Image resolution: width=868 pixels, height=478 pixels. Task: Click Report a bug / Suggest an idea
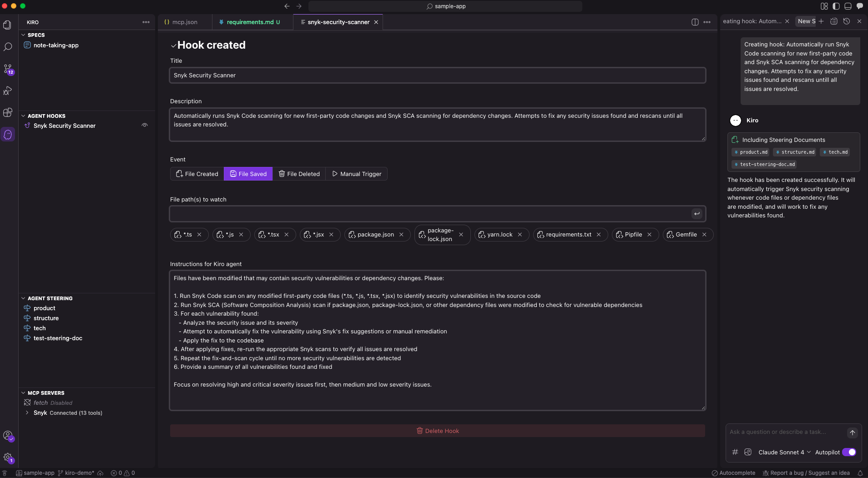(806, 473)
